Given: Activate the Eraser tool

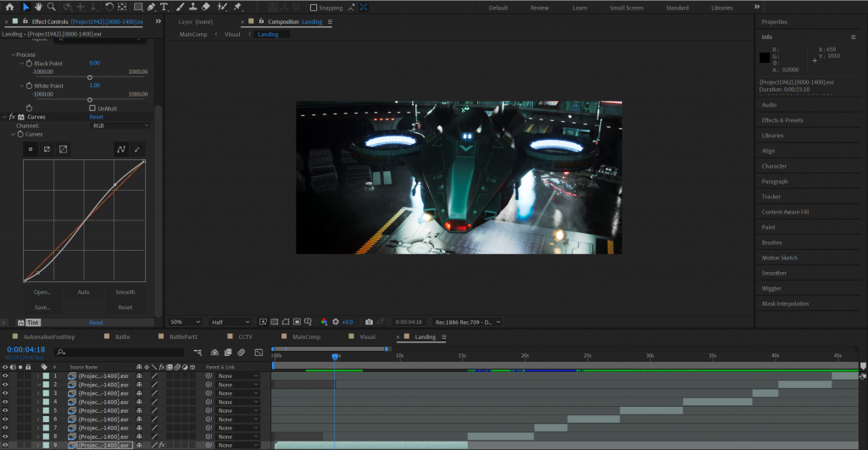Looking at the screenshot, I should coord(206,7).
